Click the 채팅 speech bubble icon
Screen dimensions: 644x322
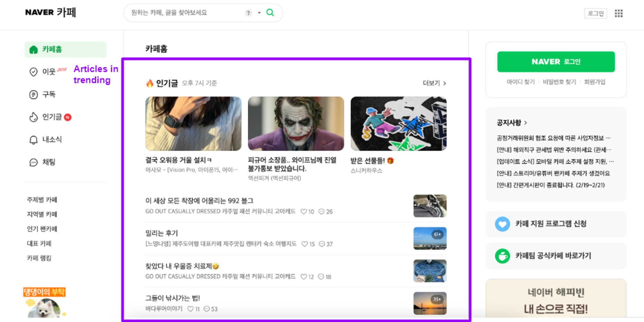(33, 162)
